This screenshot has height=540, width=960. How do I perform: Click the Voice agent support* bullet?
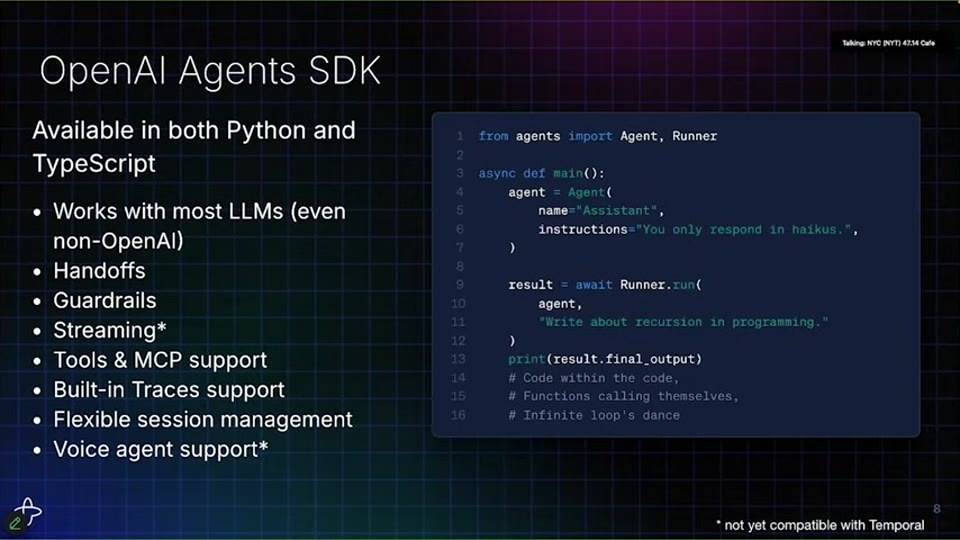click(160, 449)
